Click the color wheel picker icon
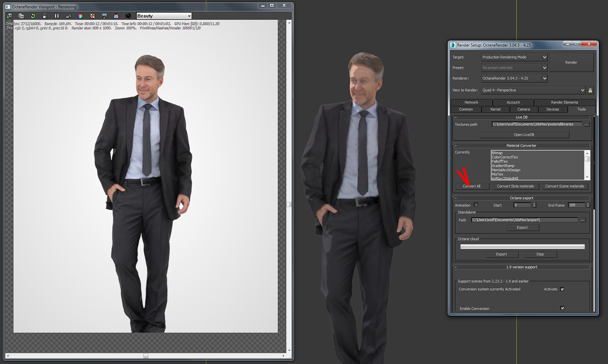 pos(80,16)
